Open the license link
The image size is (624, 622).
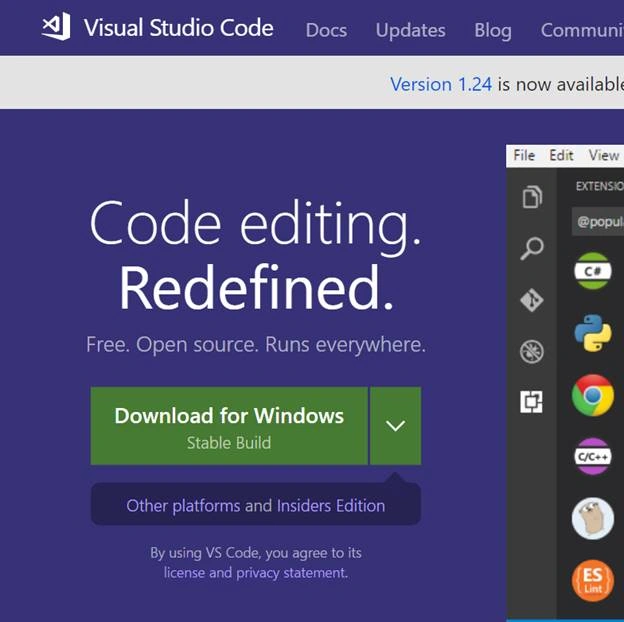tap(185, 573)
